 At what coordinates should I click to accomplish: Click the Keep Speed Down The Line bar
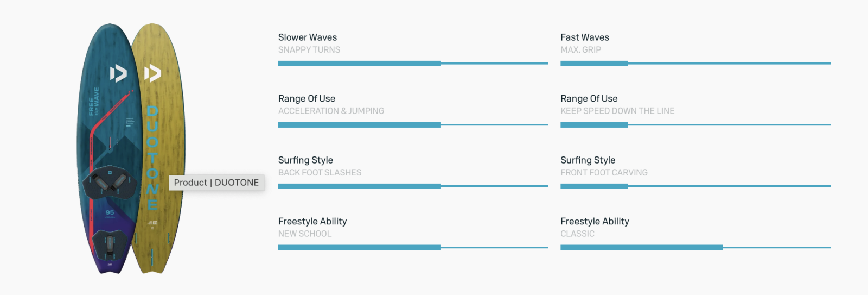point(695,125)
